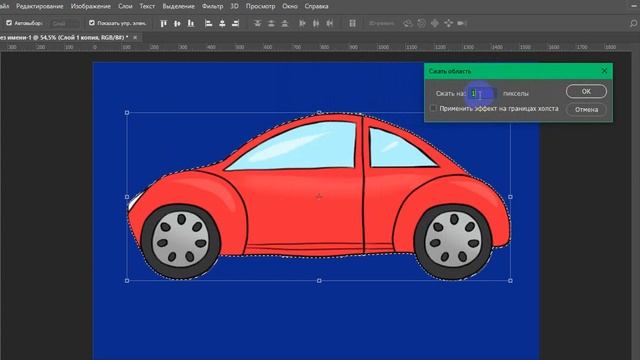
Task: Click the right-middle transform handle
Action: click(x=510, y=197)
